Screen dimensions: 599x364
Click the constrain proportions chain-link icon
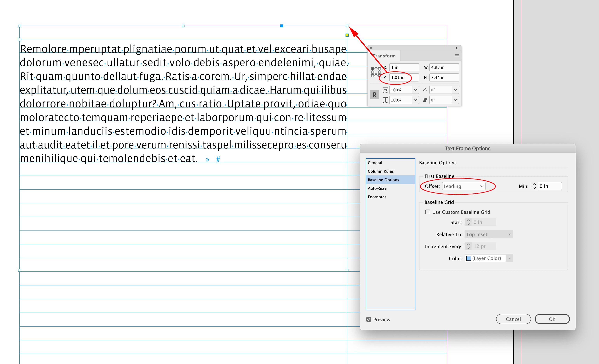click(x=374, y=95)
